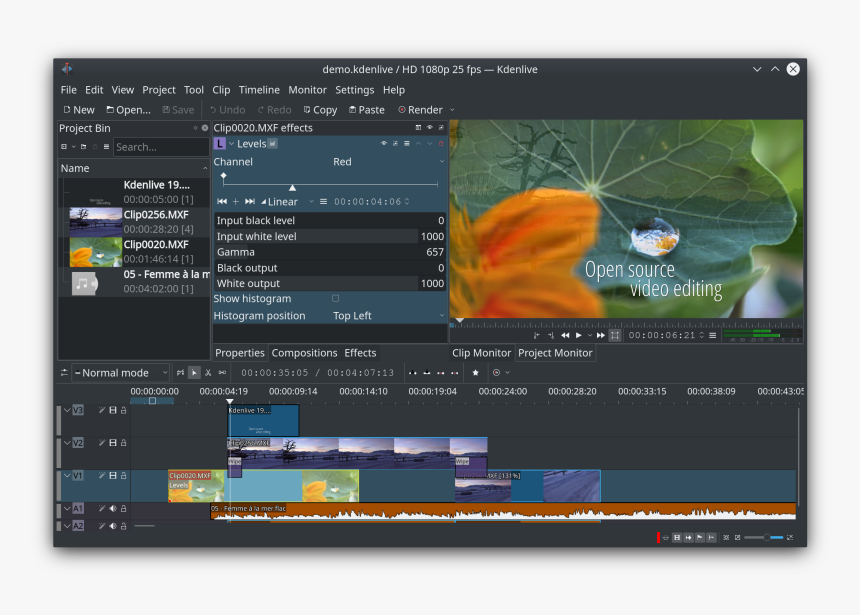Click the favorite effects star icon
The height and width of the screenshot is (615, 860).
pyautogui.click(x=476, y=373)
